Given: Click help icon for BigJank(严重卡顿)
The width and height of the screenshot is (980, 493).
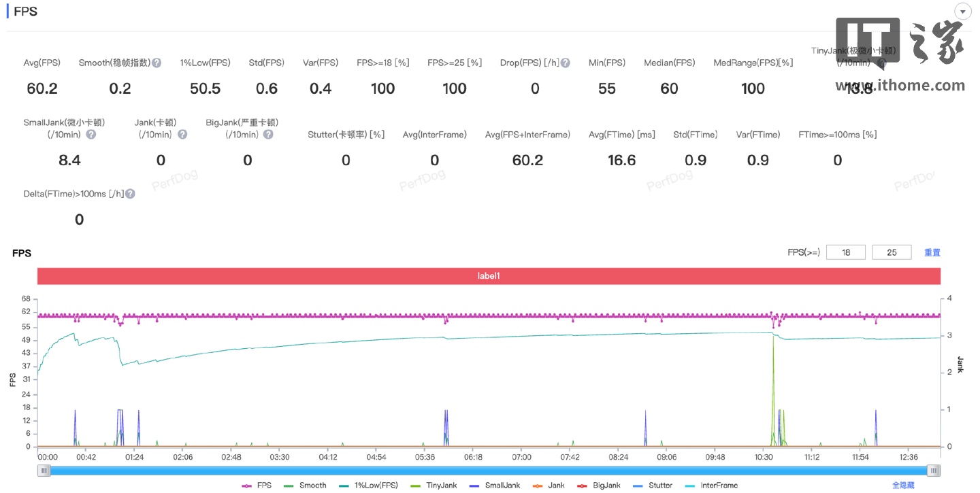Looking at the screenshot, I should tap(268, 135).
